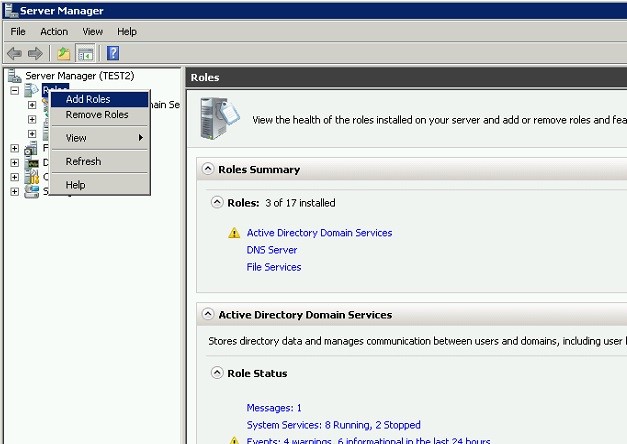Collapse the Role Status subsection
The width and height of the screenshot is (627, 444).
pos(217,373)
